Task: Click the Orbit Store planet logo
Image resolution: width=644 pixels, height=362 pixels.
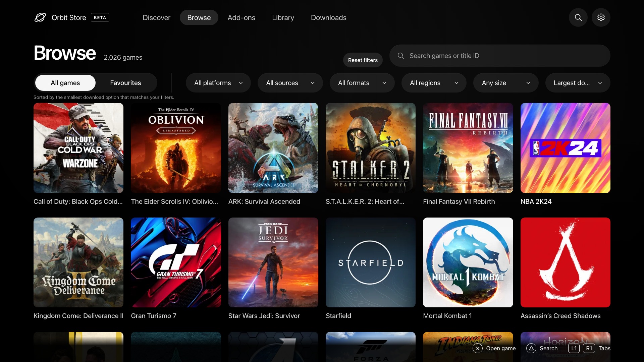Action: coord(40,17)
